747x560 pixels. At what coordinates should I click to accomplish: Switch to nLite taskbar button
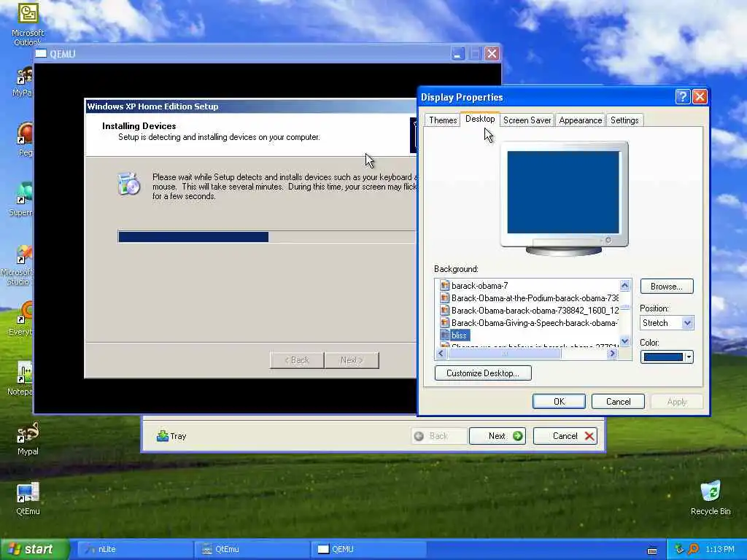tap(135, 549)
